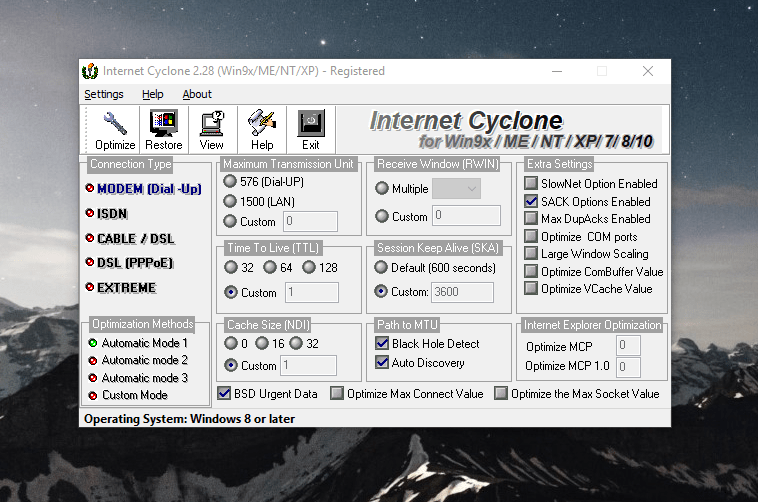
Task: Uncheck SACK Options Enabled
Action: point(531,201)
